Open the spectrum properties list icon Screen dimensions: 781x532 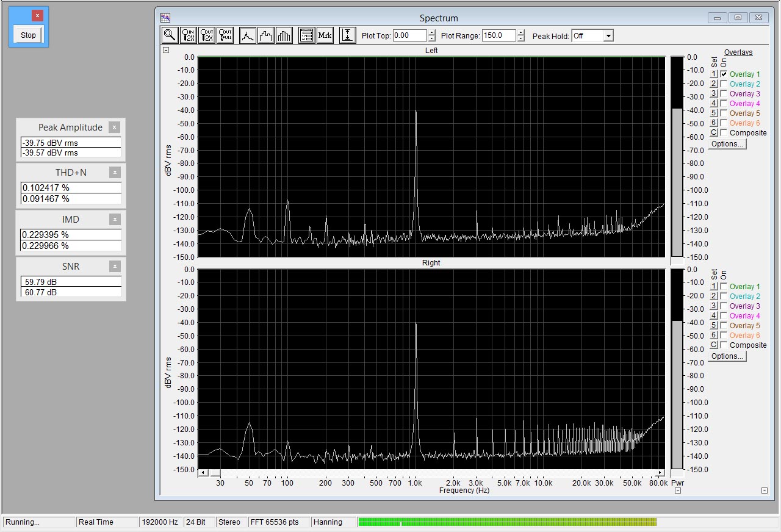point(307,35)
